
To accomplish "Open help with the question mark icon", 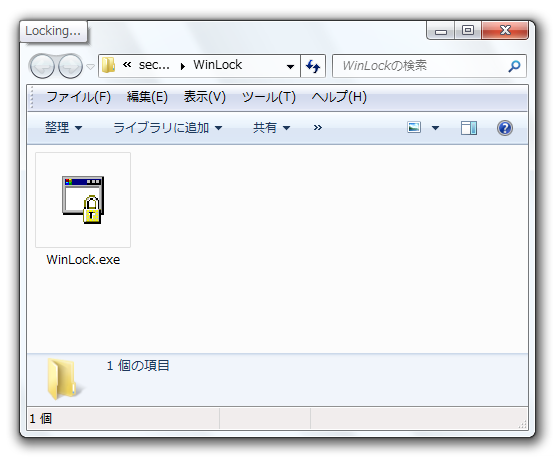I will point(504,128).
